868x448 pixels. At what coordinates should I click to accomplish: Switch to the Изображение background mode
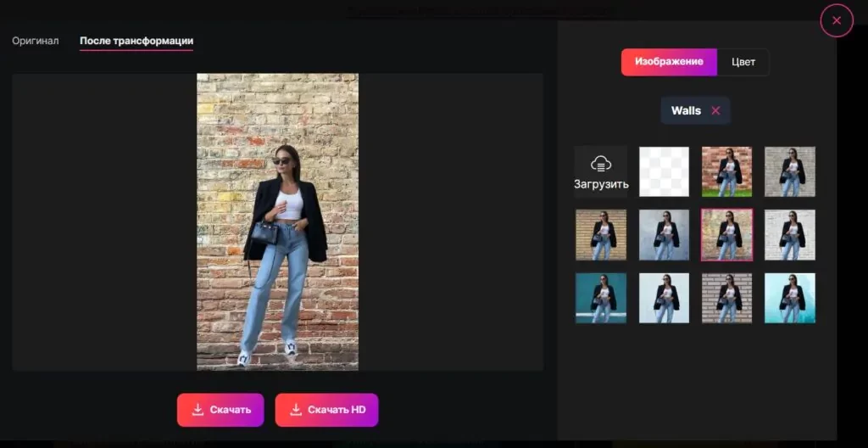click(669, 62)
